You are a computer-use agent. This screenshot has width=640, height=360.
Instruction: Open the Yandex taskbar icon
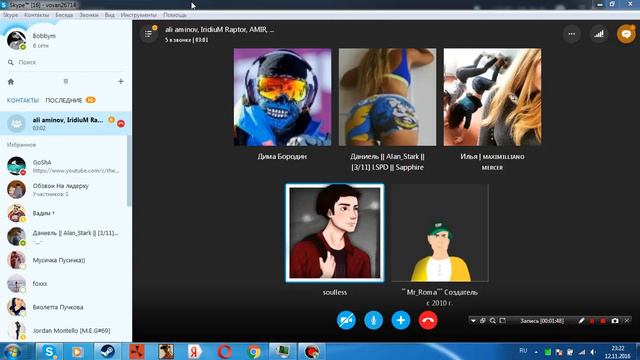195,351
